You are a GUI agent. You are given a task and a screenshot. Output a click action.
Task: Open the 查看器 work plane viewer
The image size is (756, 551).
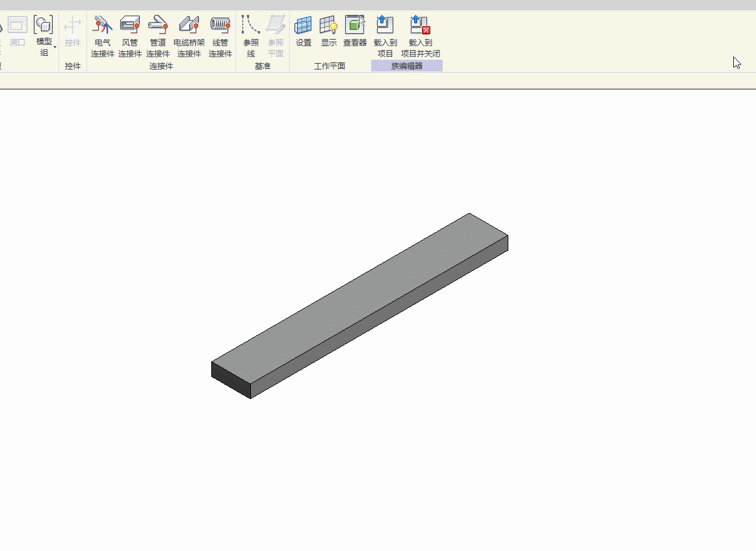[x=355, y=31]
